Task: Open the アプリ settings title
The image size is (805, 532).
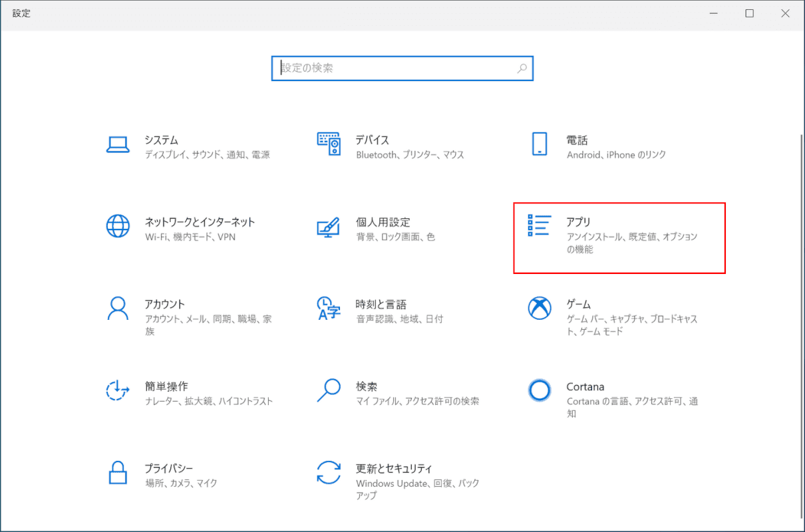Action: [x=579, y=222]
